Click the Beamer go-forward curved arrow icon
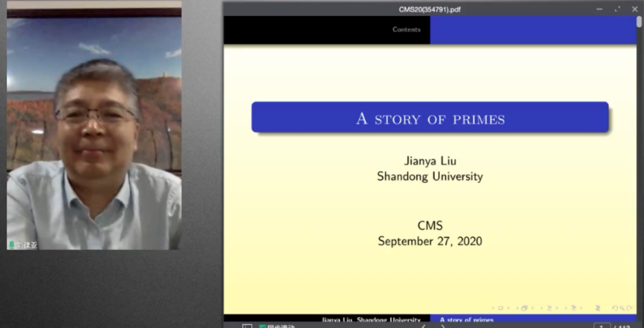 (x=629, y=308)
